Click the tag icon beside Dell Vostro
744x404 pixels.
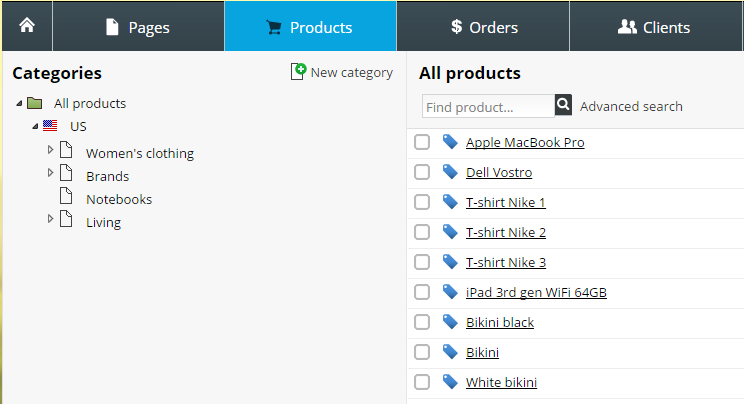click(450, 172)
